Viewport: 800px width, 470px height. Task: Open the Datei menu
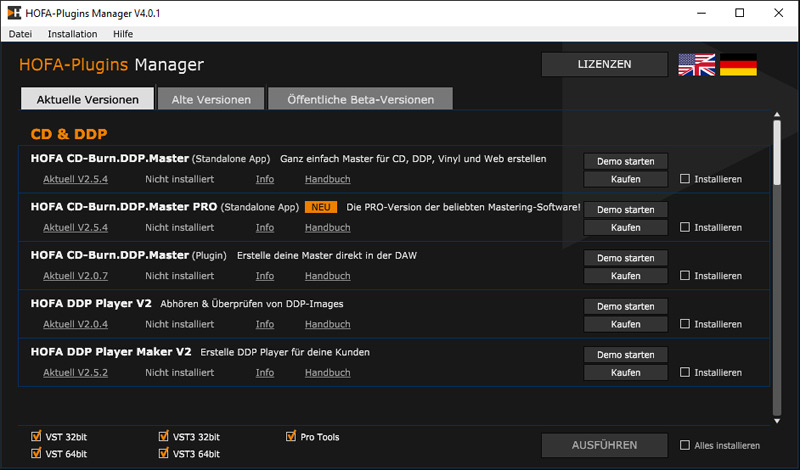(x=21, y=34)
